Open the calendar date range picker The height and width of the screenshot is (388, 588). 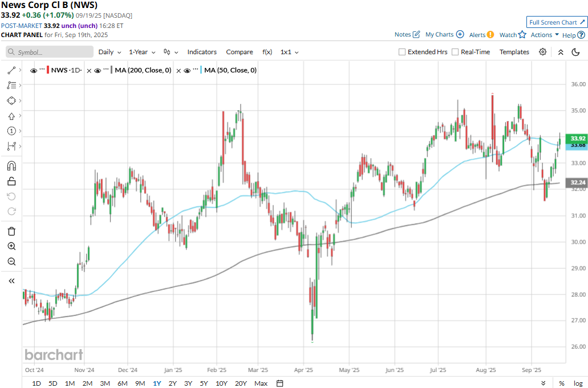point(280,383)
